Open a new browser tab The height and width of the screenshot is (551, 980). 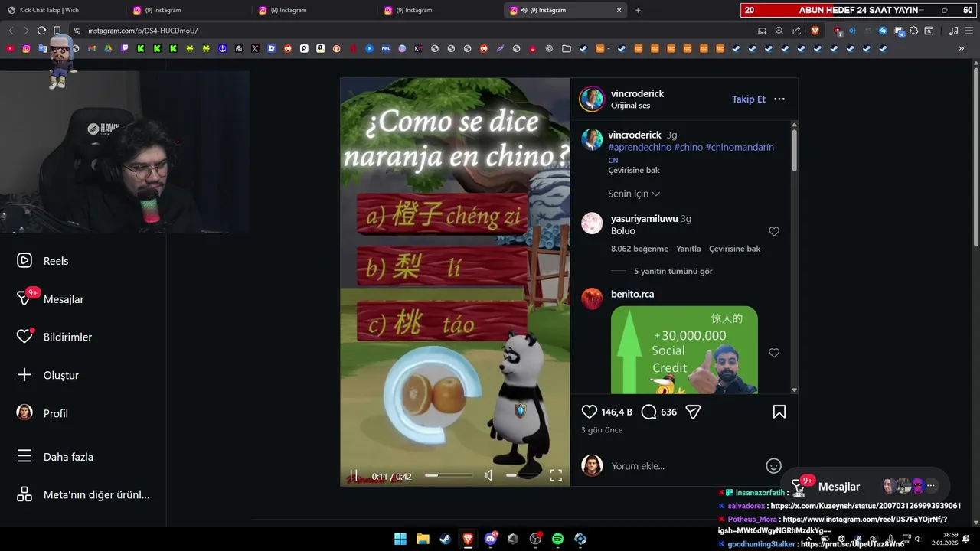(638, 10)
